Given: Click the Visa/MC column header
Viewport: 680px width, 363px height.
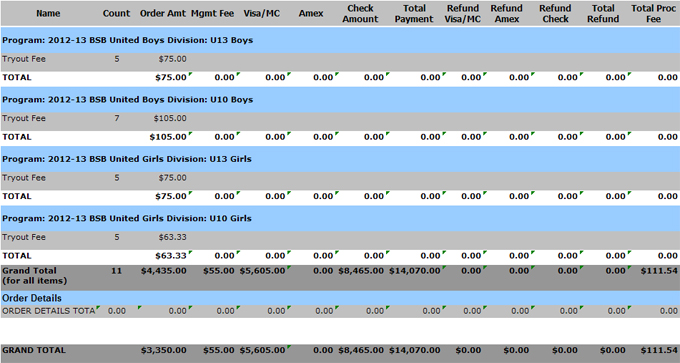Looking at the screenshot, I should (x=262, y=13).
